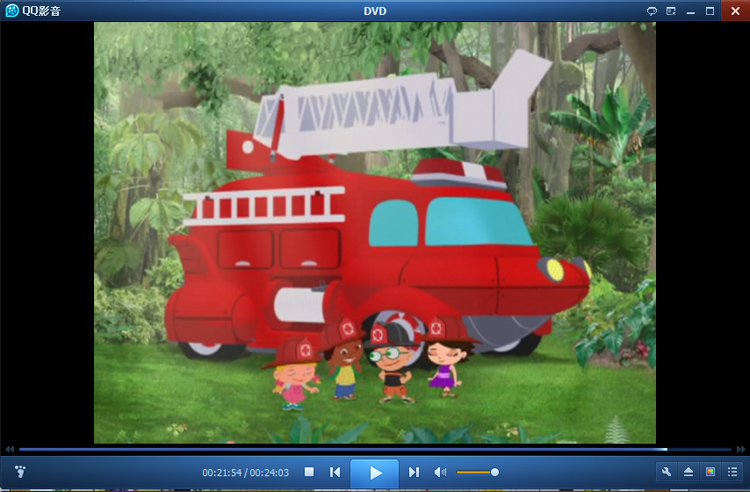Play the paused video
The width and height of the screenshot is (750, 492).
(x=375, y=473)
